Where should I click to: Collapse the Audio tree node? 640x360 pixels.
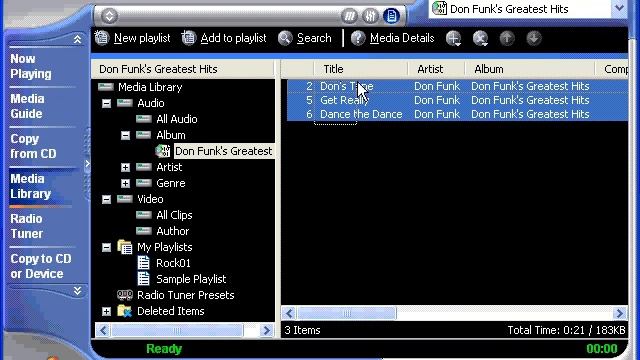[x=107, y=103]
